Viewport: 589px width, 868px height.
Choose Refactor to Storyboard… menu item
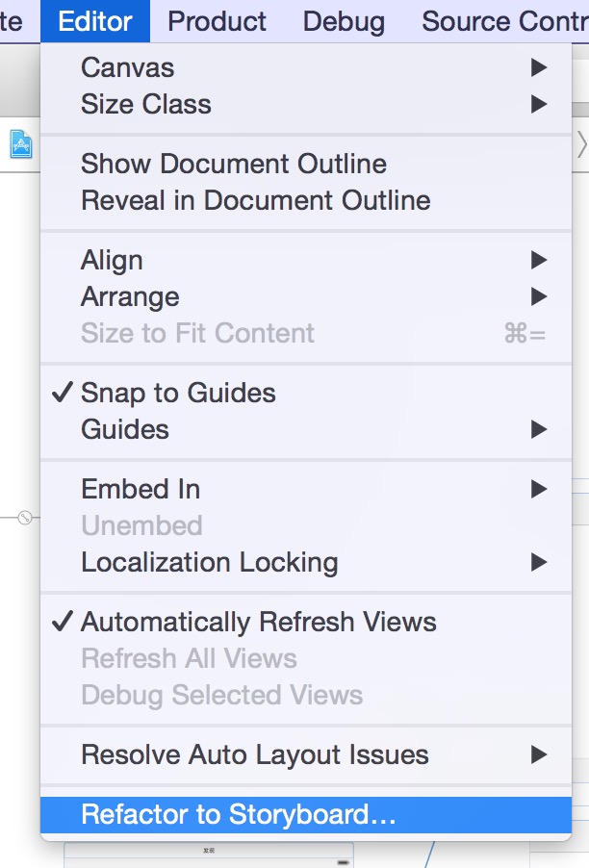tap(306, 814)
